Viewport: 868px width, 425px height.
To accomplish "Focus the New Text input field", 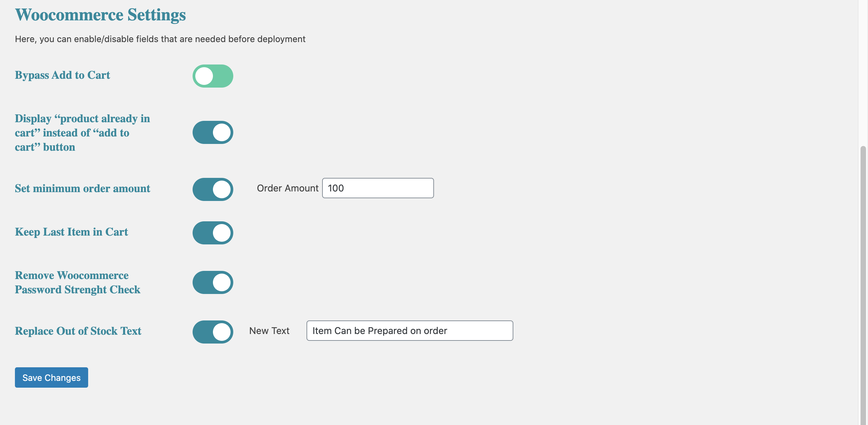I will coord(410,331).
